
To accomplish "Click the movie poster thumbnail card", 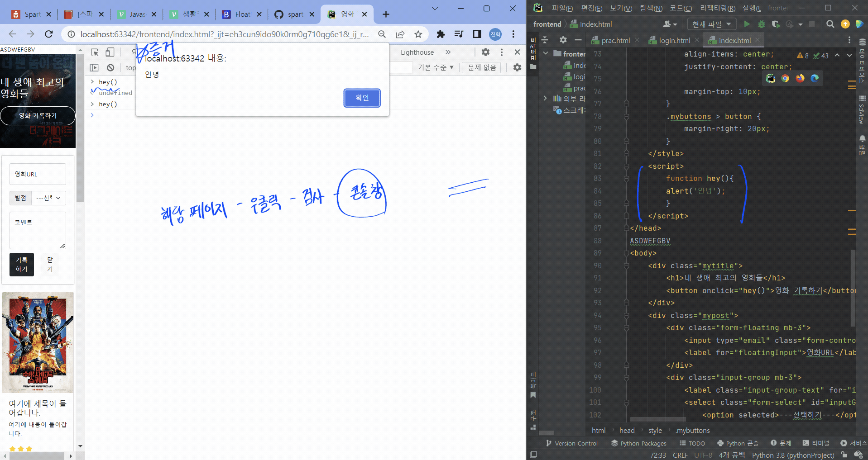I will point(38,343).
